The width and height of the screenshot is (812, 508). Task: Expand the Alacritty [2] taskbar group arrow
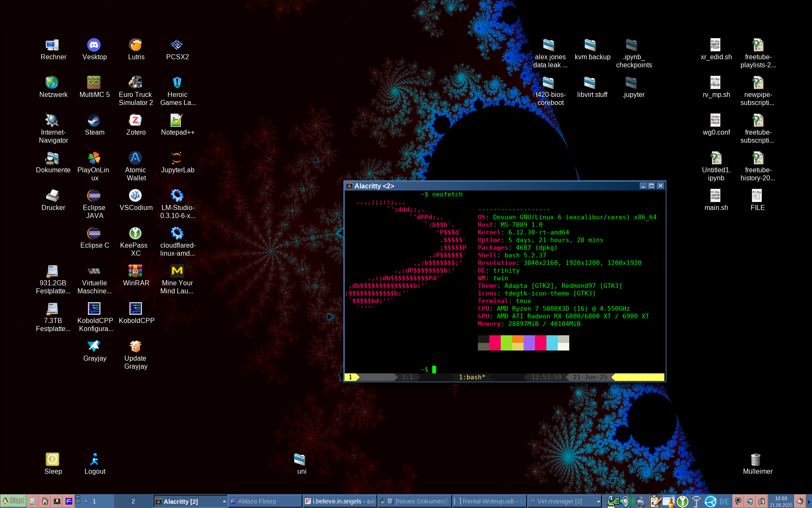point(224,501)
